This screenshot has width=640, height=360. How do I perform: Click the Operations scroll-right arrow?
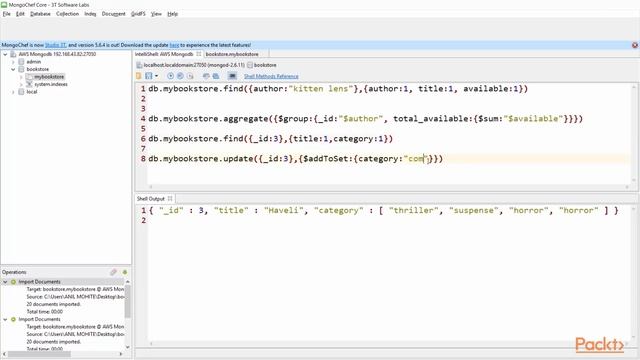(x=121, y=354)
